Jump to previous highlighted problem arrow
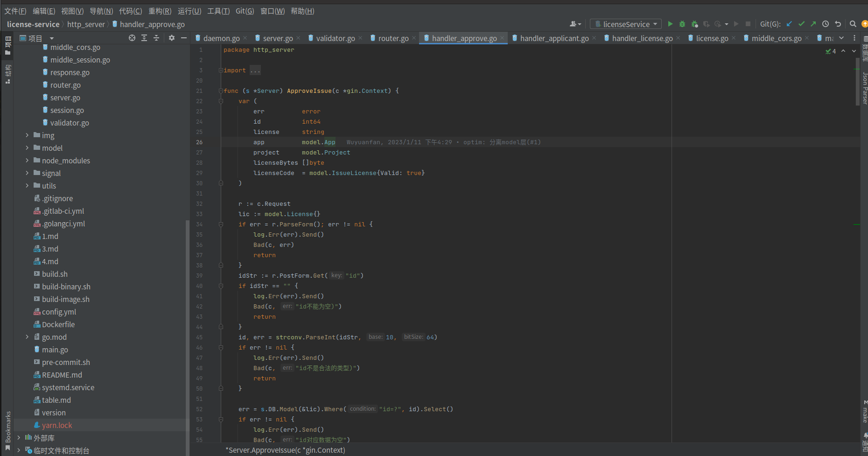This screenshot has width=868, height=456. 843,51
